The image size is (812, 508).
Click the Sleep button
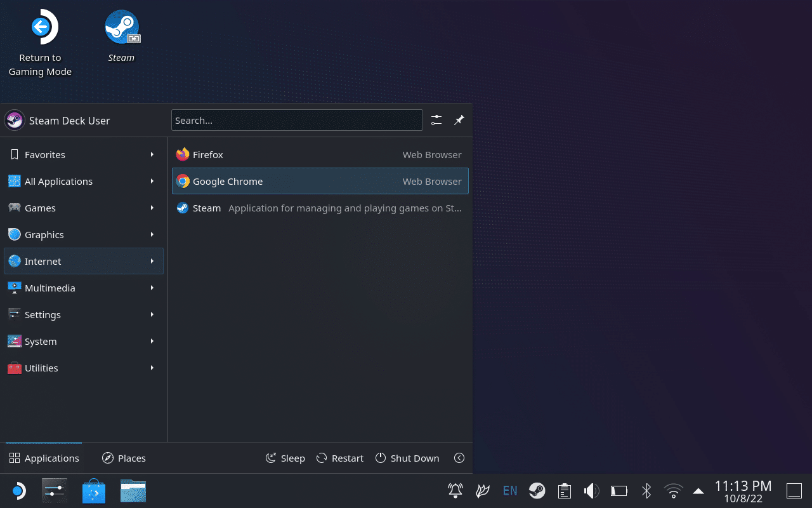[285, 458]
